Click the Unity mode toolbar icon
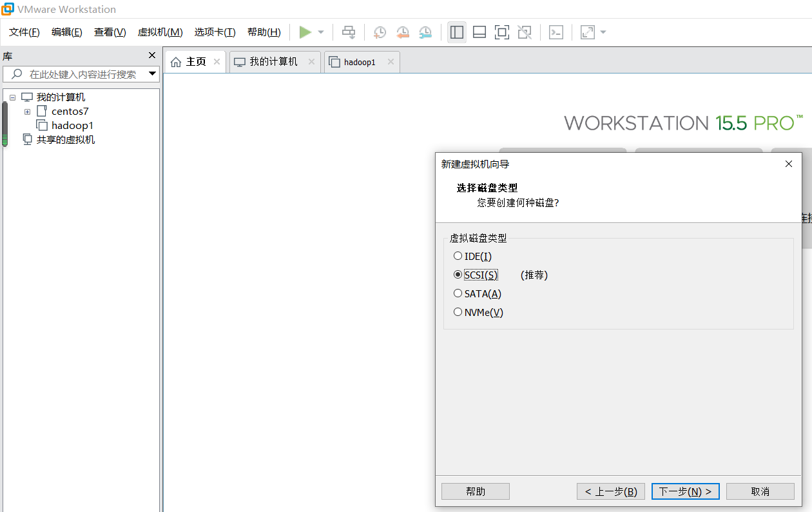Screen dimensions: 812x512 click(525, 32)
